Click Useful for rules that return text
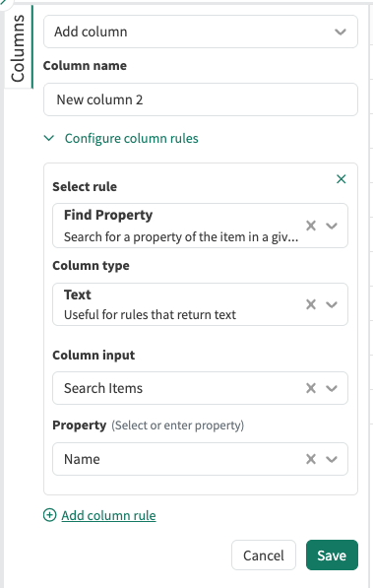373x588 pixels. [150, 314]
